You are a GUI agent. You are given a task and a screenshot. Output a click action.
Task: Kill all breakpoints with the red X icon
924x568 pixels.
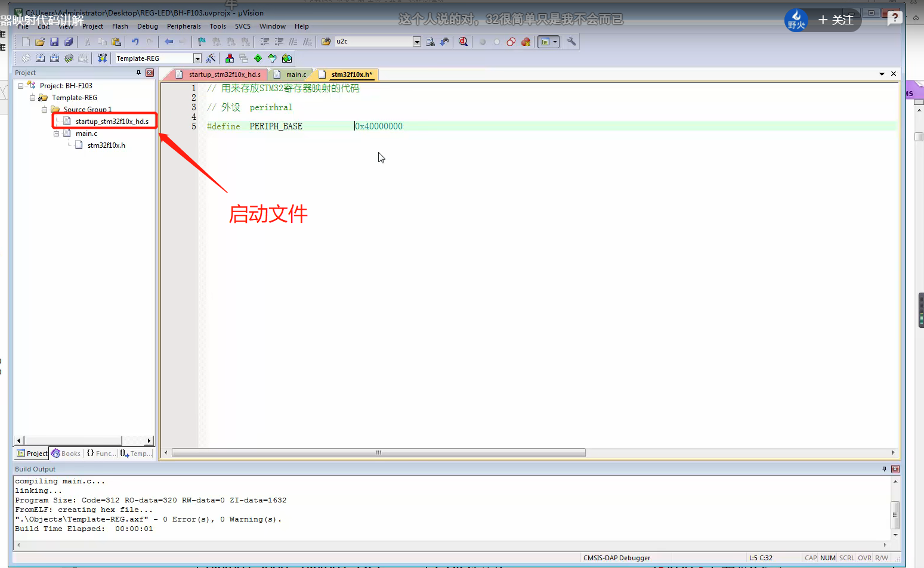(526, 42)
